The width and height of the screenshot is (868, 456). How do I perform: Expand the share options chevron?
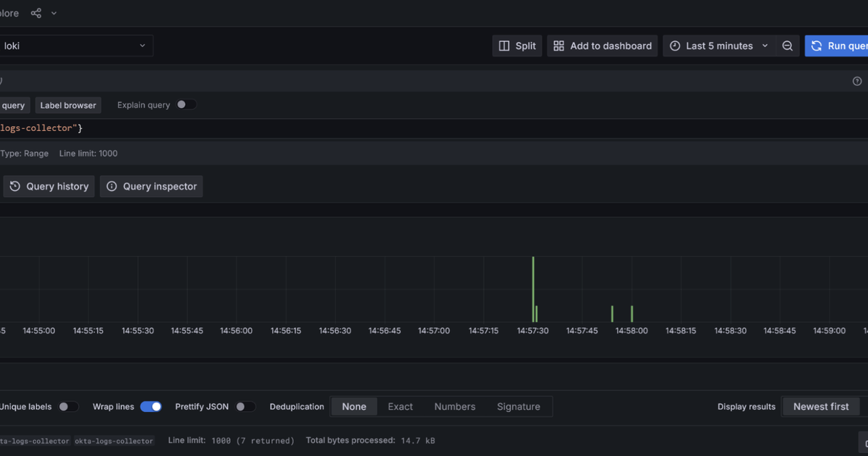click(54, 13)
